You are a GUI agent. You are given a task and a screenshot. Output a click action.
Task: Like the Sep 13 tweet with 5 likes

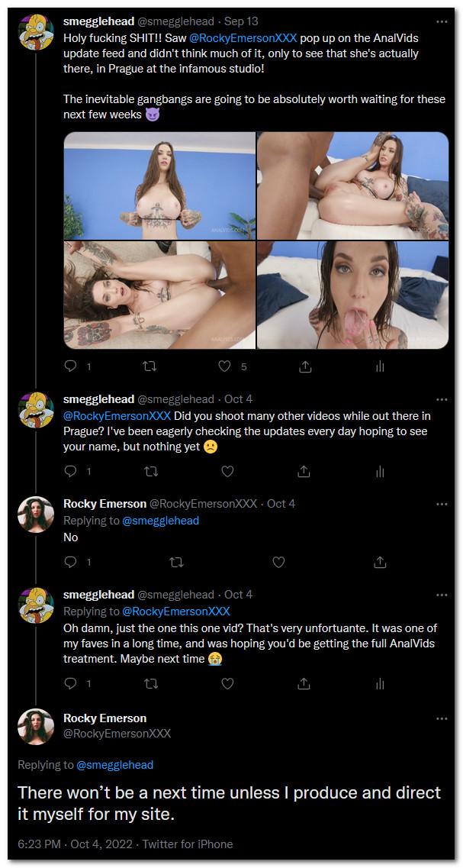[225, 366]
